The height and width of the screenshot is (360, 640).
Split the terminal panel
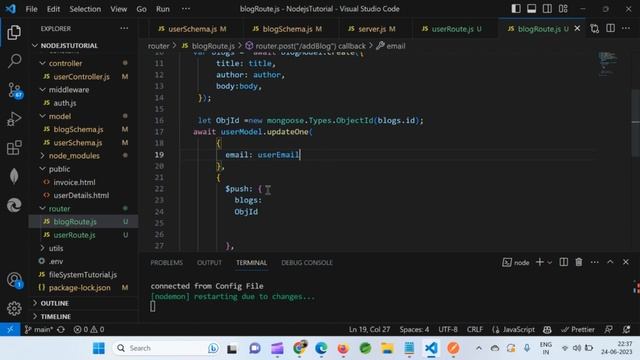(563, 262)
